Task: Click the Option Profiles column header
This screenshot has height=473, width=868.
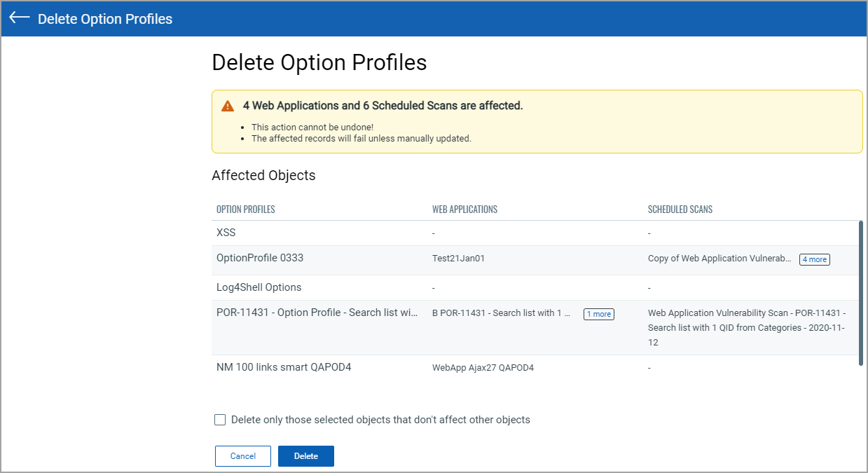Action: (245, 210)
